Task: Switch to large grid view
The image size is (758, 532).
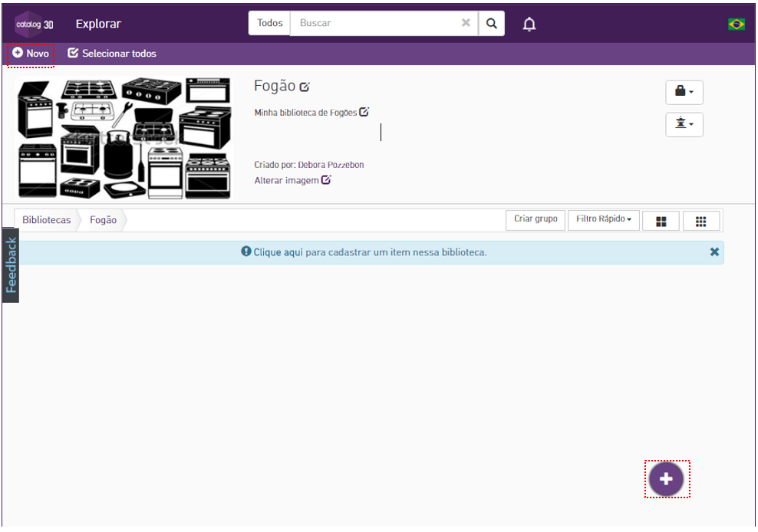Action: click(x=661, y=221)
